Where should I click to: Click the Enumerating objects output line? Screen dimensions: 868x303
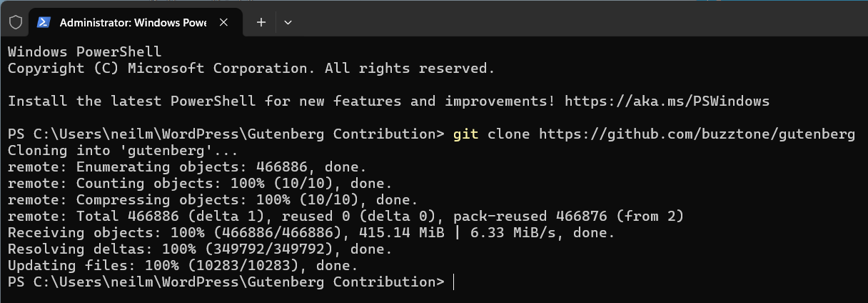(x=186, y=167)
